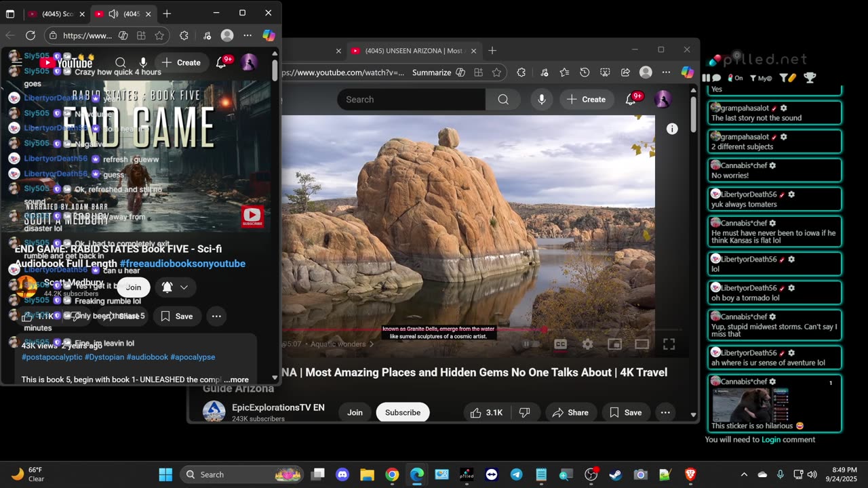Screen dimensions: 868x488
Task: Toggle the 'On' filter in pilled.net chat
Action: (x=735, y=78)
